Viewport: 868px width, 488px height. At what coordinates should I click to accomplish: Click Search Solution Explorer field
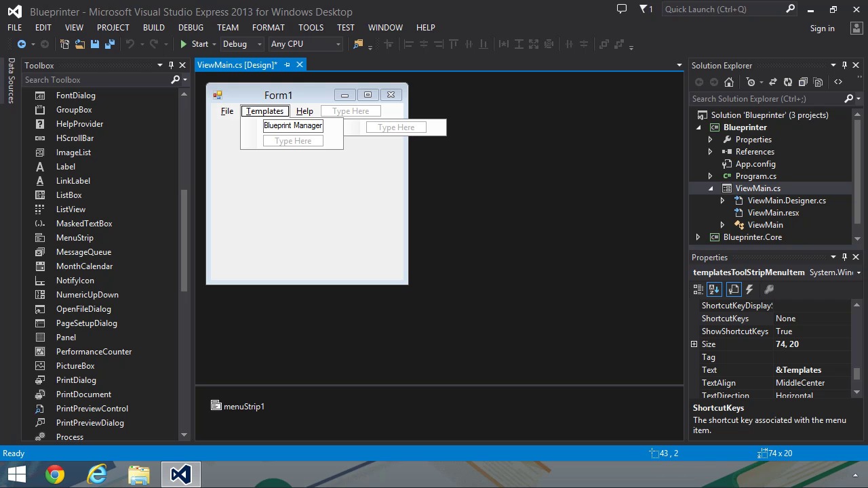pyautogui.click(x=767, y=99)
